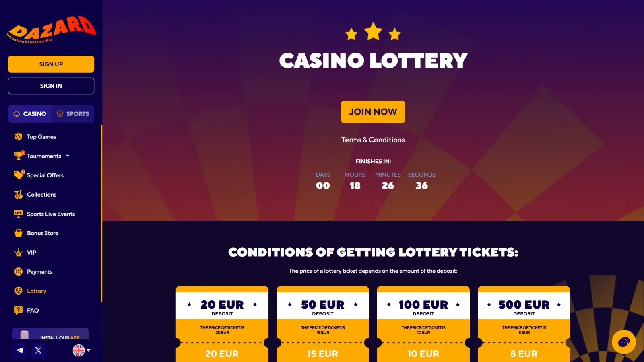Open Payments coin icon

19,272
